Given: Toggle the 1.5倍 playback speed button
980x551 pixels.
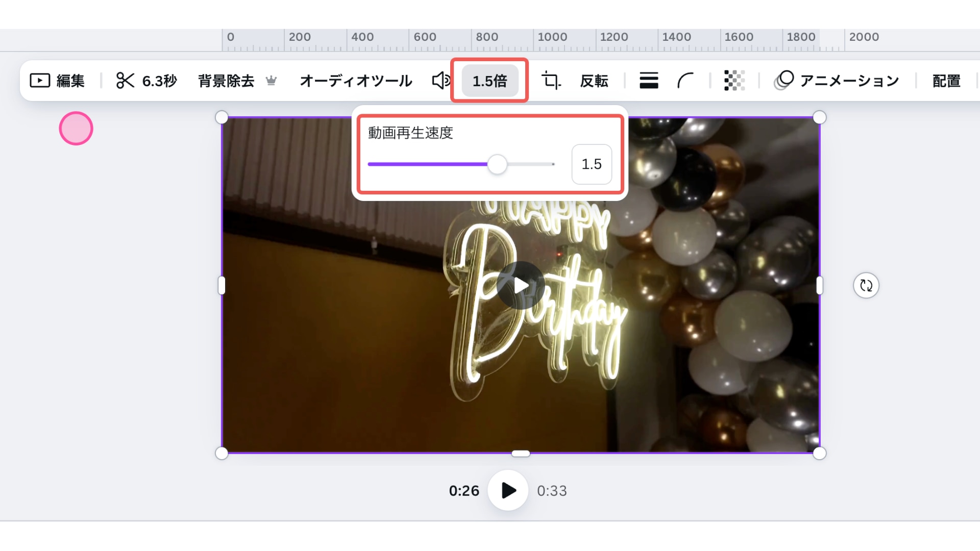Looking at the screenshot, I should point(489,81).
